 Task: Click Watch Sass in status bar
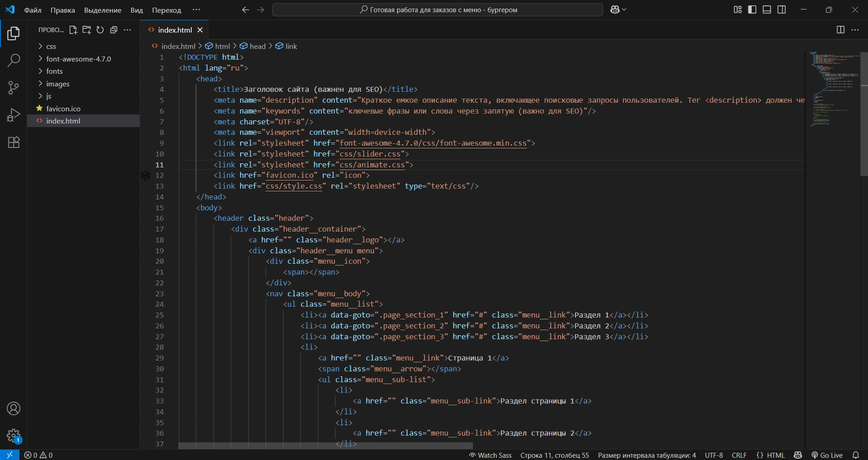491,455
